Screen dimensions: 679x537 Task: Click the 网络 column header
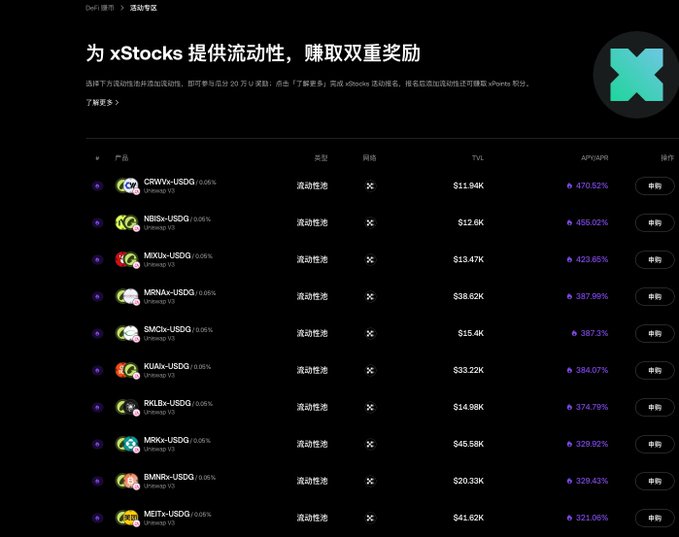click(369, 158)
